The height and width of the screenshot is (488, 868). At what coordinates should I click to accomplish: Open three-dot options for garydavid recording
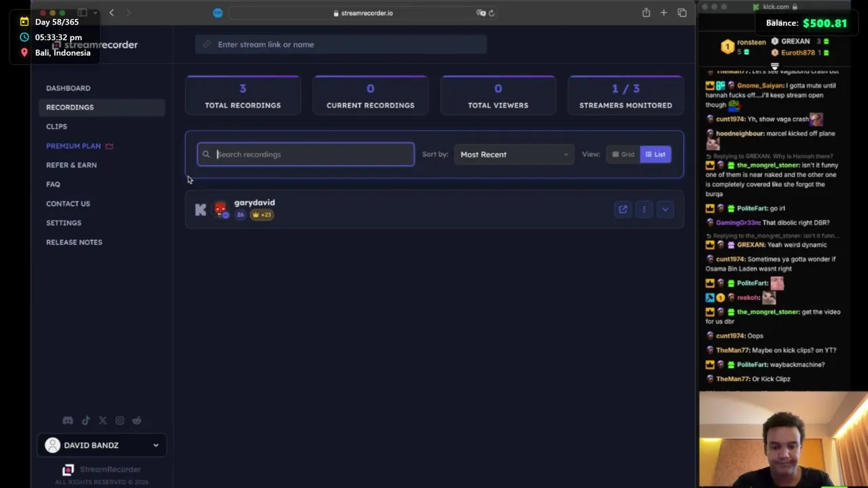pos(644,209)
